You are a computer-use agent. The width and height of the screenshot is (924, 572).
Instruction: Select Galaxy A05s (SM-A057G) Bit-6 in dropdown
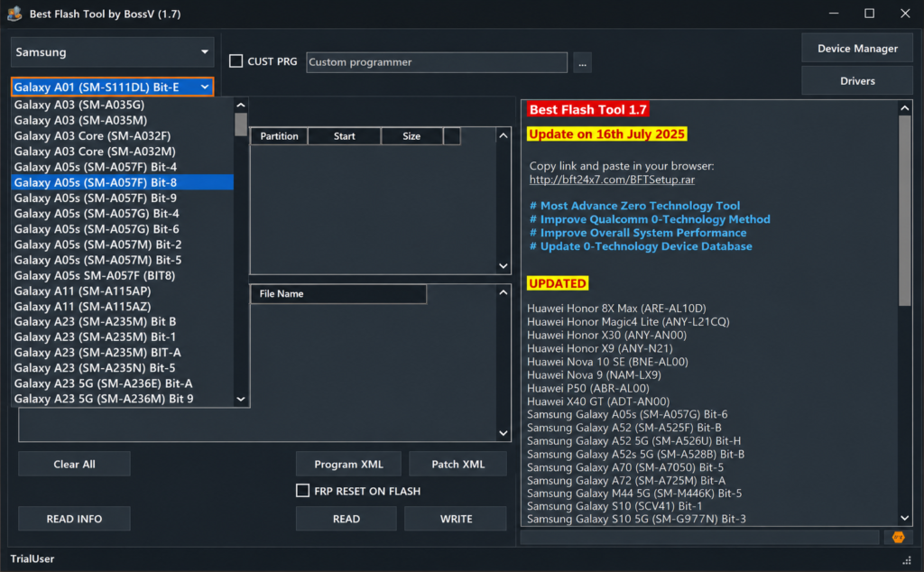click(x=123, y=229)
